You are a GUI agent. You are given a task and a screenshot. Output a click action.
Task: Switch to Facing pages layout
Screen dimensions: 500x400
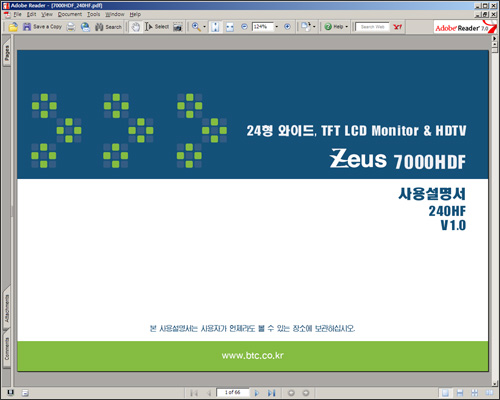point(489,393)
